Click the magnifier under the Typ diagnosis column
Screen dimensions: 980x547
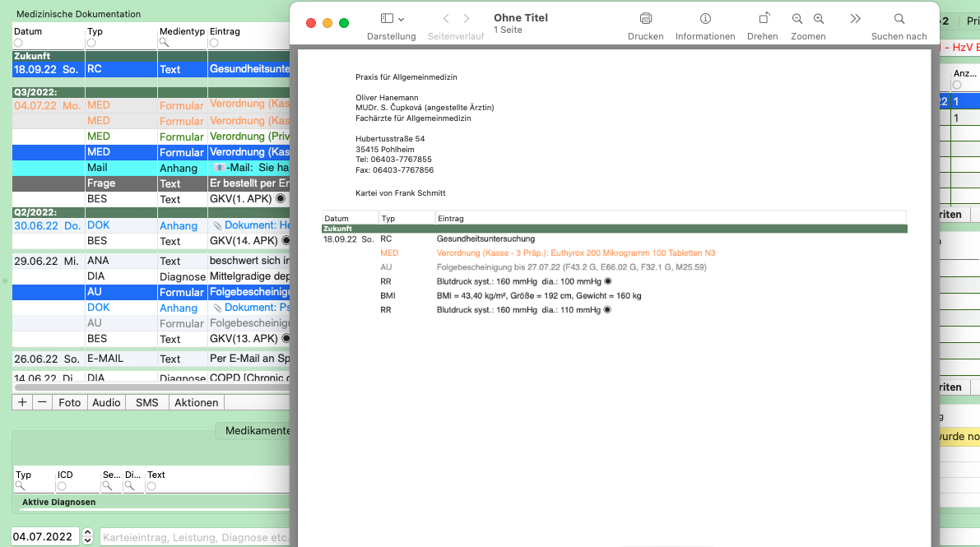(x=20, y=486)
